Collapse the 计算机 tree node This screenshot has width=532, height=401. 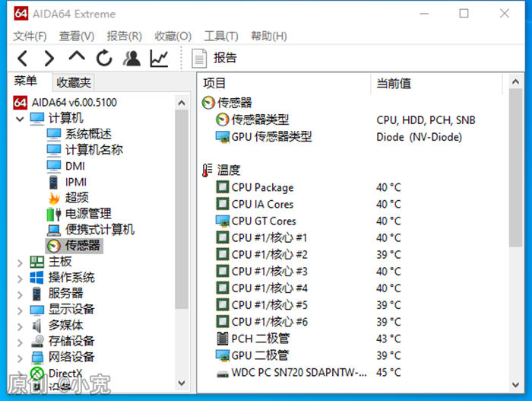pyautogui.click(x=20, y=119)
